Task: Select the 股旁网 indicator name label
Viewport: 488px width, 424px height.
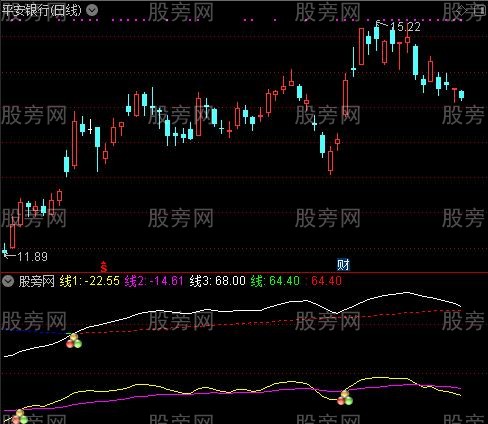Action: [x=36, y=282]
